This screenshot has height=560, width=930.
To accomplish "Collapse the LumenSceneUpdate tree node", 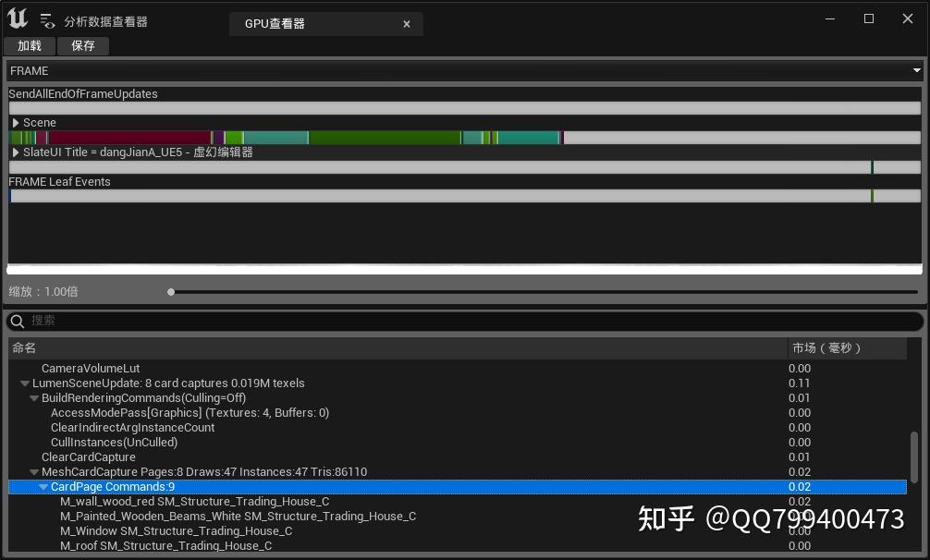I will [24, 383].
